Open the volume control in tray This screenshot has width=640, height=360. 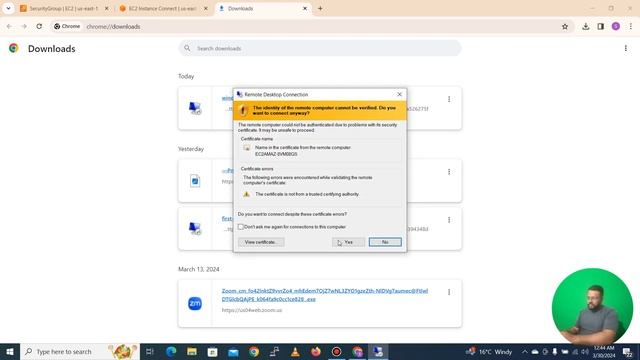coord(585,351)
